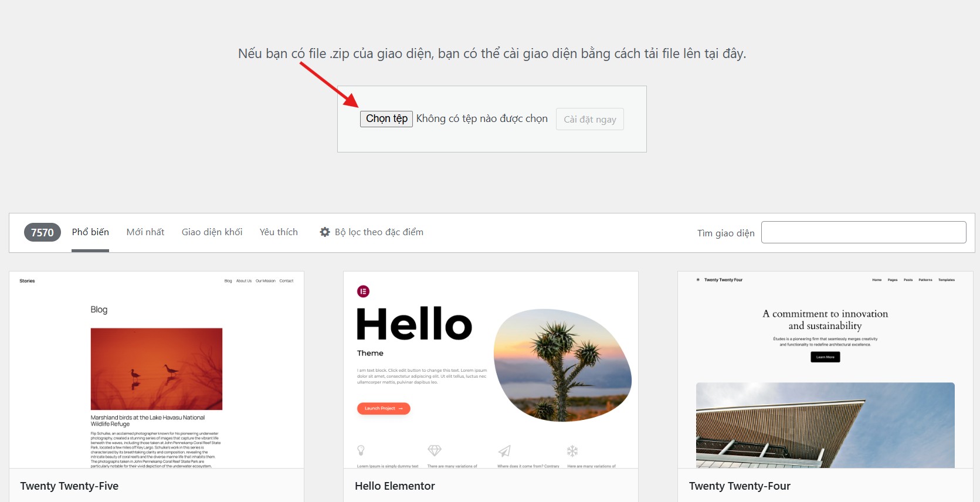Click Learn More button in Twenty Twenty-Four preview

[x=825, y=357]
